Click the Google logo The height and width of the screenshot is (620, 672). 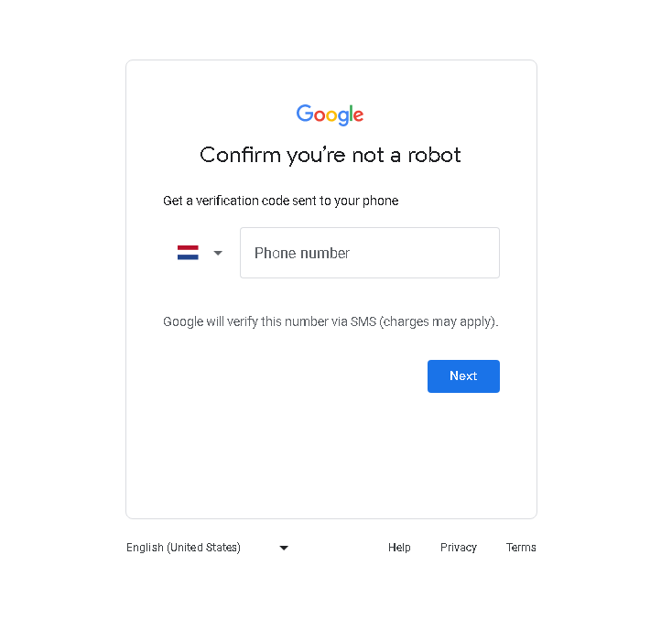point(330,114)
